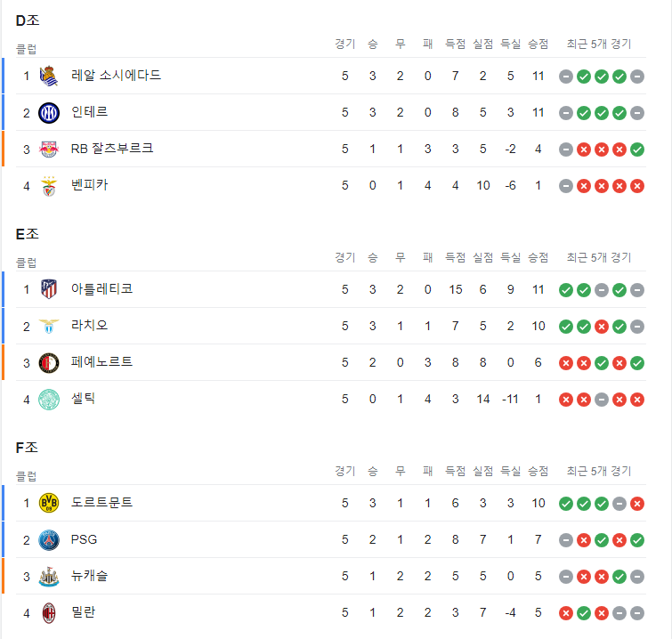Click the Lazio eagle crest
The width and height of the screenshot is (672, 639).
[x=49, y=326]
